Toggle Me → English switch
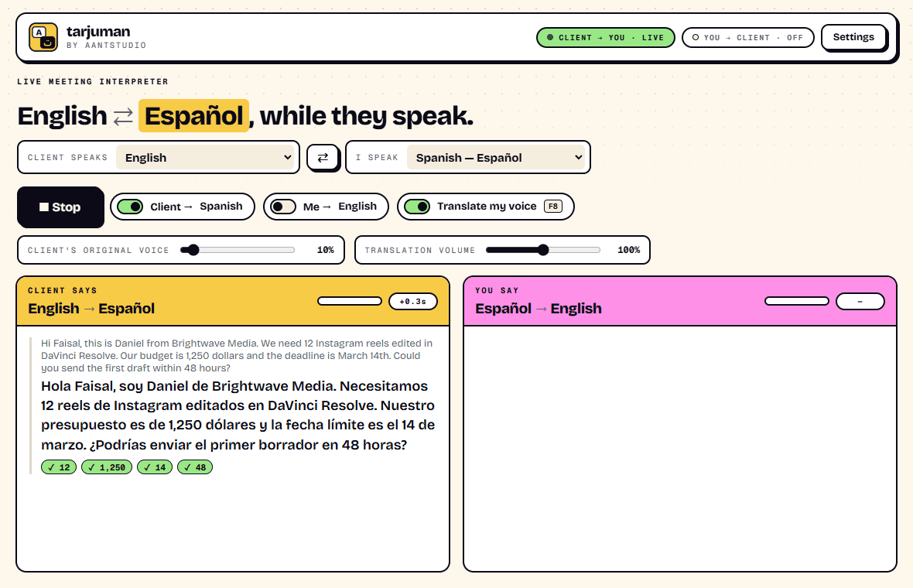 coord(283,207)
